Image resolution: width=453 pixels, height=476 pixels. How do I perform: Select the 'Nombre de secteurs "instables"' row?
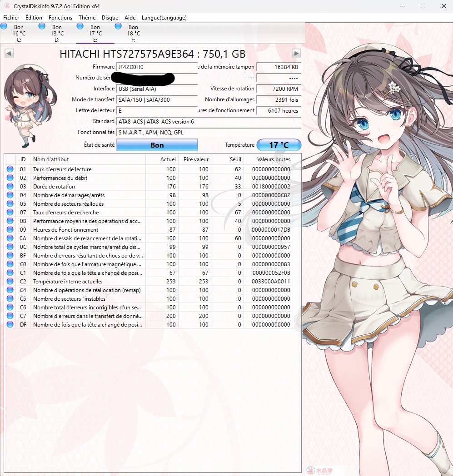coord(86,299)
